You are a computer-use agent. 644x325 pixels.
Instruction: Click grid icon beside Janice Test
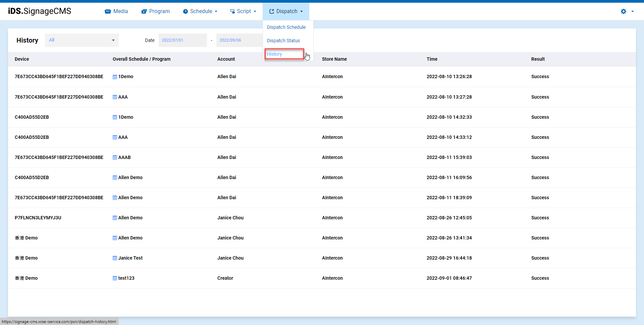[x=115, y=258]
